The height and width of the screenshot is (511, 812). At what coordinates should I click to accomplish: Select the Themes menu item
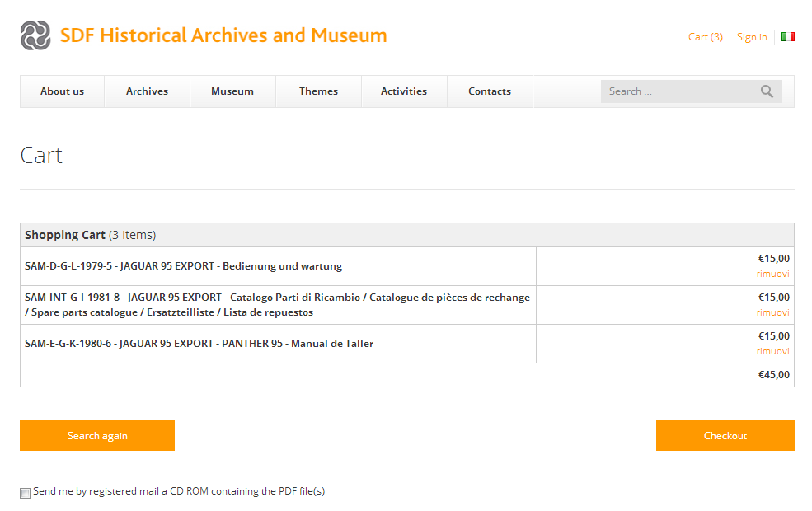[318, 91]
